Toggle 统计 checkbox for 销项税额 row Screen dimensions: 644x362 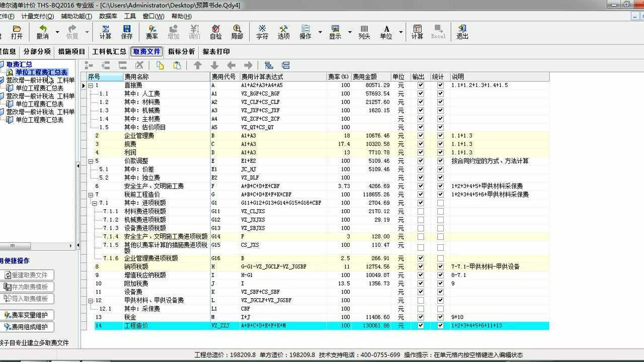click(440, 267)
